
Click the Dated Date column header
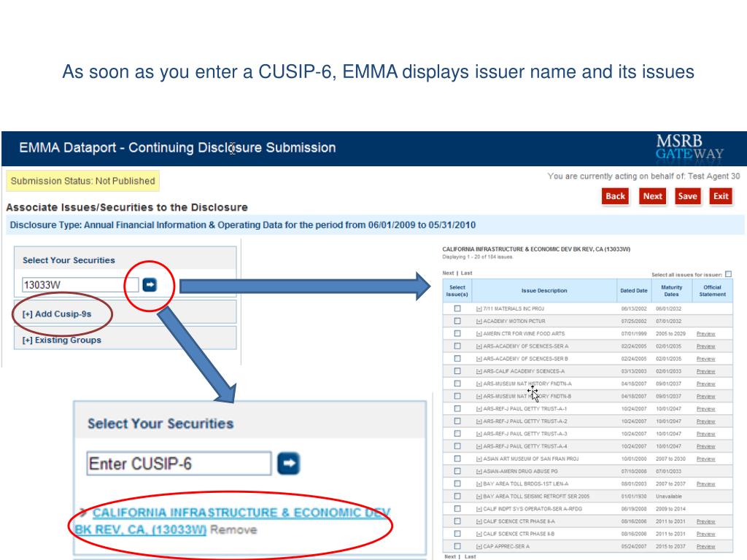(634, 290)
